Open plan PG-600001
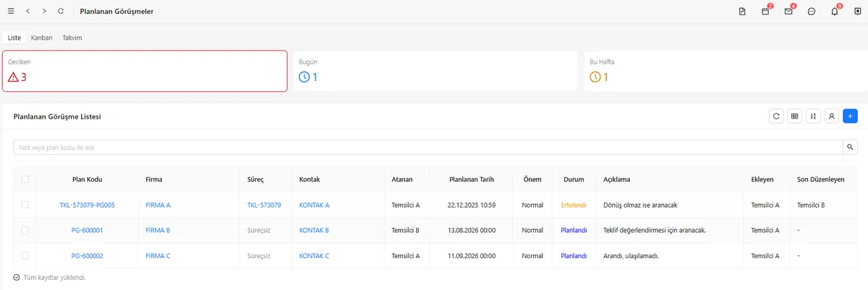Viewport: 868px width, 290px height. (x=88, y=231)
